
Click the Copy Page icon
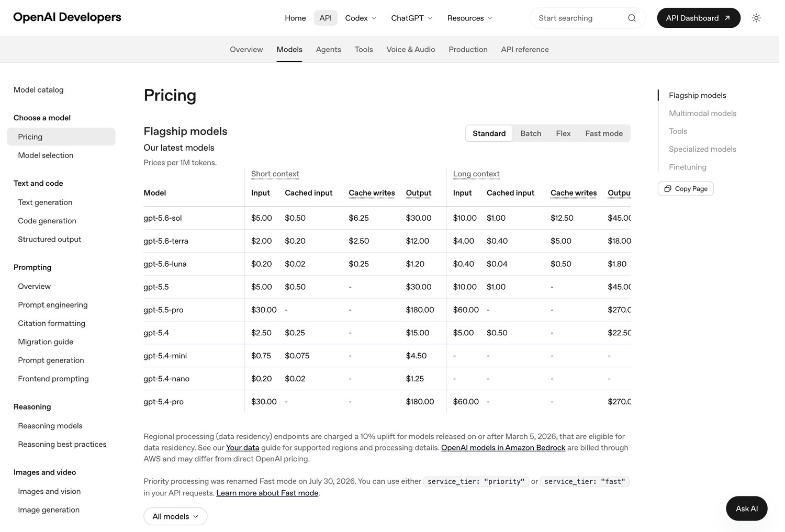(668, 189)
